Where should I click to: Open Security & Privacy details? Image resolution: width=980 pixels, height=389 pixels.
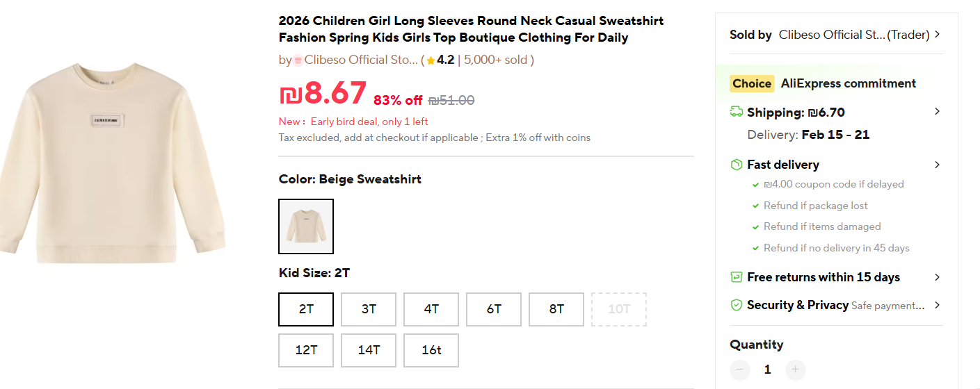tap(938, 305)
